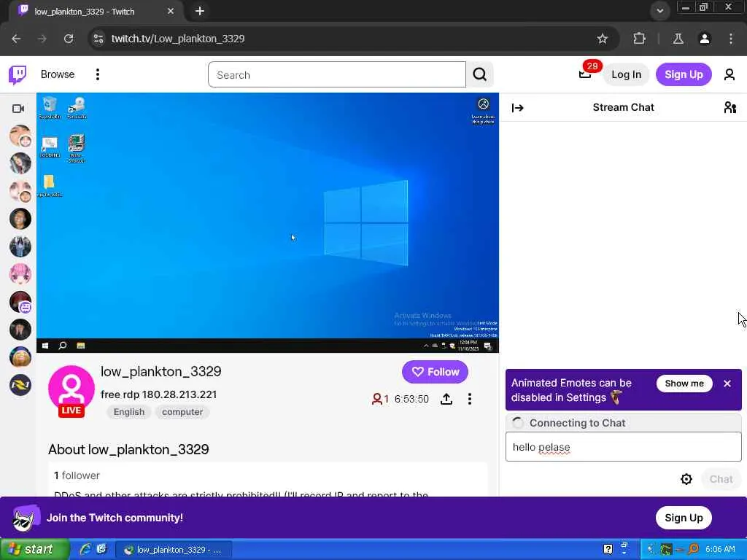Image resolution: width=747 pixels, height=560 pixels.
Task: Open Chrome tab search dropdown arrow
Action: pyautogui.click(x=659, y=11)
